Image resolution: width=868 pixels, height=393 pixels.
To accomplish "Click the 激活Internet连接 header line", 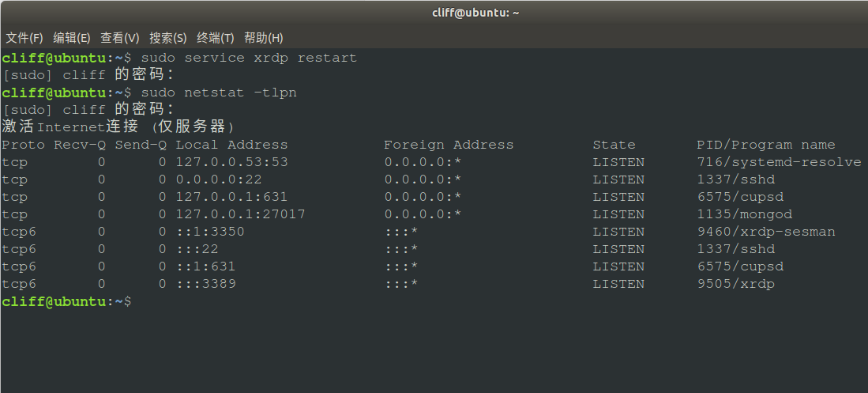I will (x=118, y=127).
